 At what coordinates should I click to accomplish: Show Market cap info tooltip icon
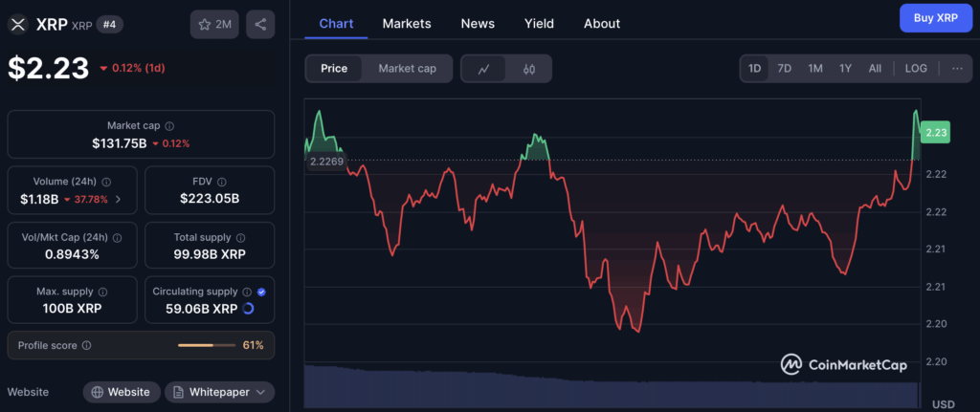pyautogui.click(x=170, y=125)
